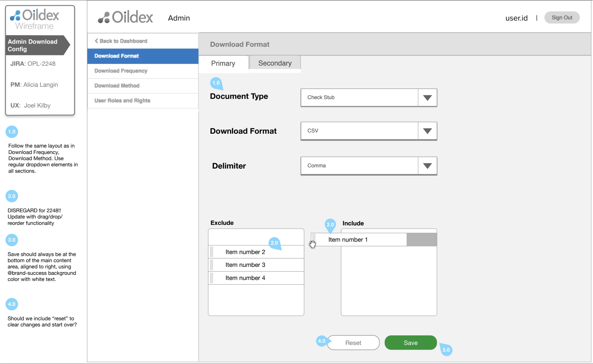Click the 4.0 annotation marker next to Reset
593x364 pixels.
321,341
